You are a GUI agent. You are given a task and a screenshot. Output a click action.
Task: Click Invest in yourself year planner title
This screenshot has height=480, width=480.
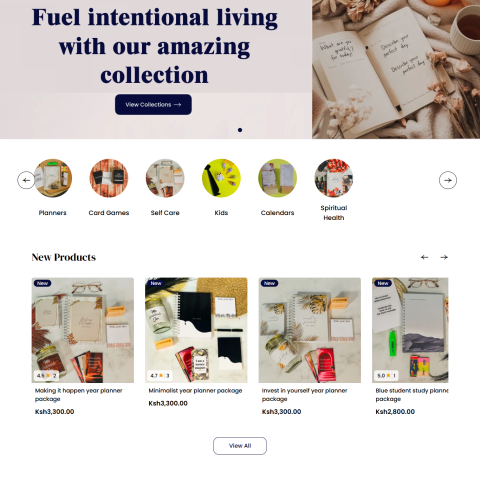pyautogui.click(x=305, y=395)
